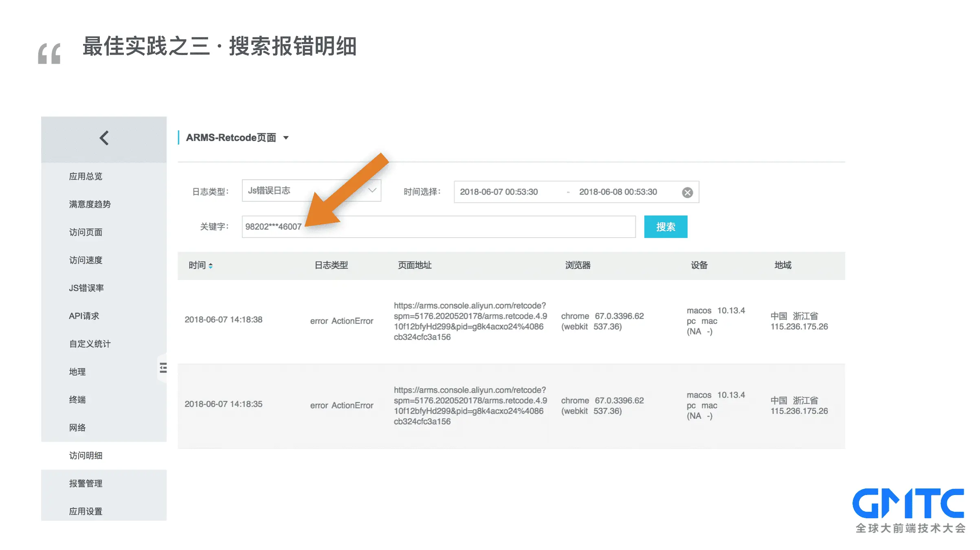The height and width of the screenshot is (550, 980).
Task: Open the ARMS-Retcode页面 app switcher dropdown
Action: (286, 138)
